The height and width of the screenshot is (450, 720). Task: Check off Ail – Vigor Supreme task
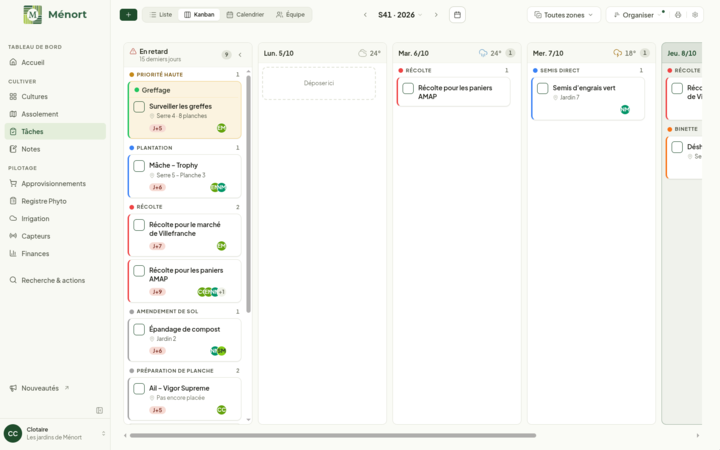139,388
